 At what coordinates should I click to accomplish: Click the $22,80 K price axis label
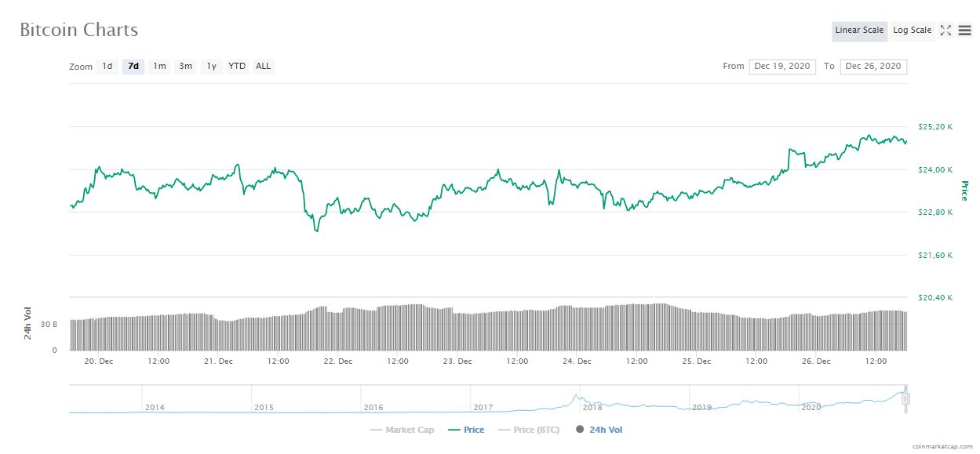click(x=935, y=212)
